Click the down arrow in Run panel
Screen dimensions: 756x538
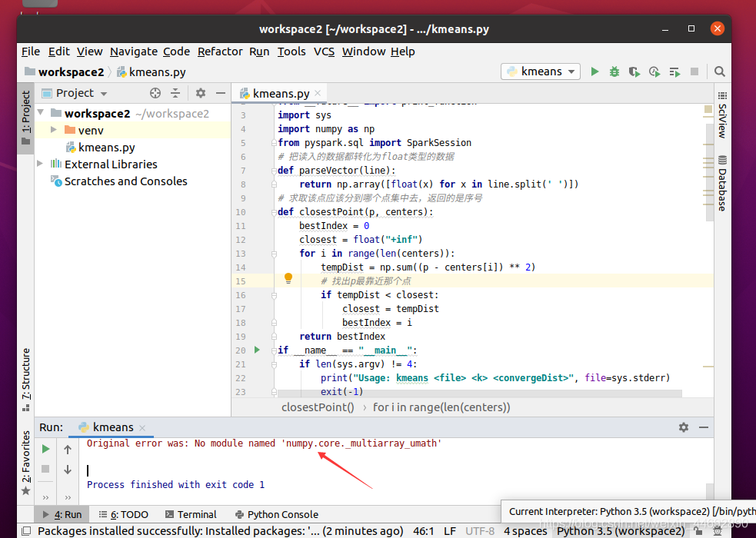coord(68,469)
